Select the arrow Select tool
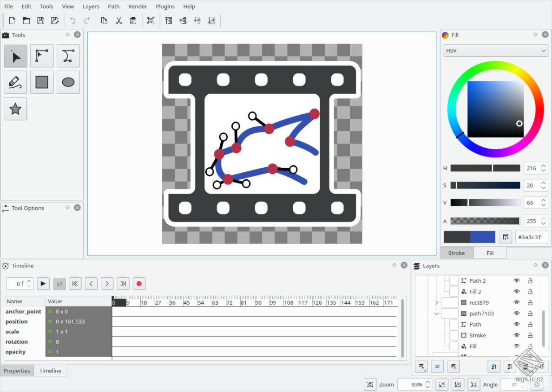The width and height of the screenshot is (552, 392). [x=16, y=56]
